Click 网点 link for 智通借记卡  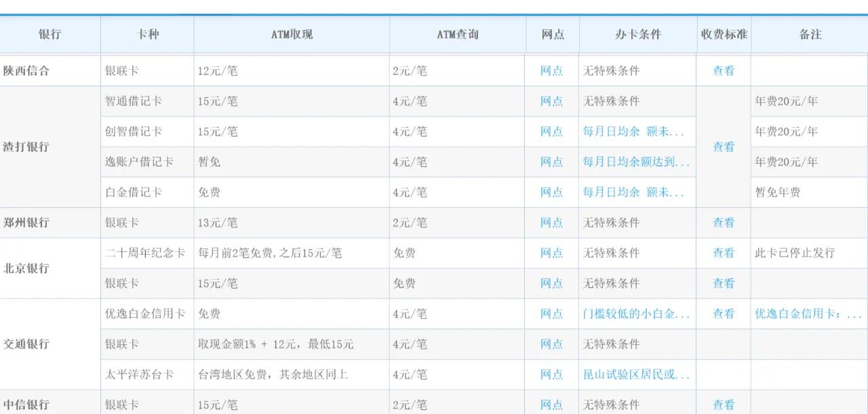pyautogui.click(x=551, y=101)
